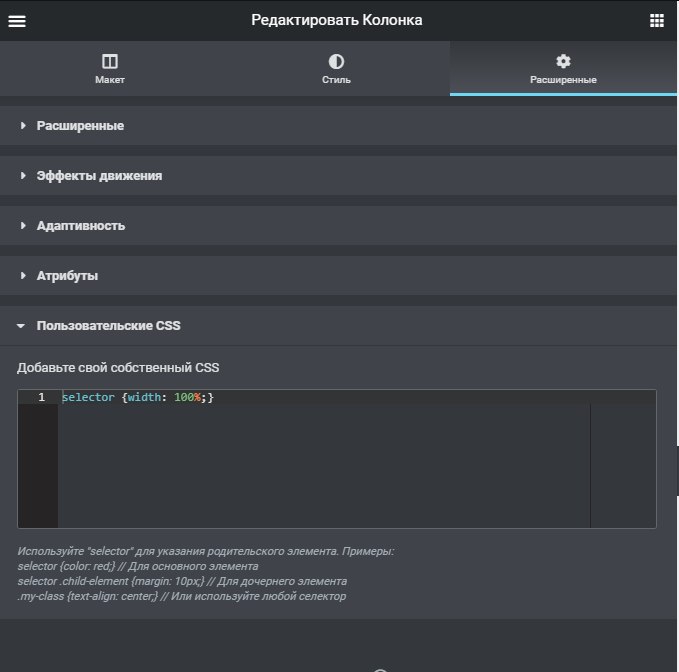Screen dimensions: 679x672
Task: Click the '100%' value in CSS code
Action: pyautogui.click(x=188, y=397)
